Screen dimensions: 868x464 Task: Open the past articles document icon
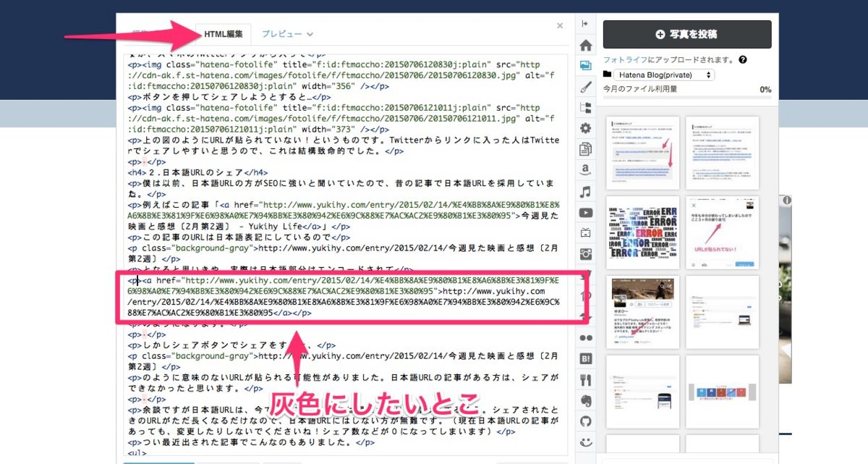[586, 150]
